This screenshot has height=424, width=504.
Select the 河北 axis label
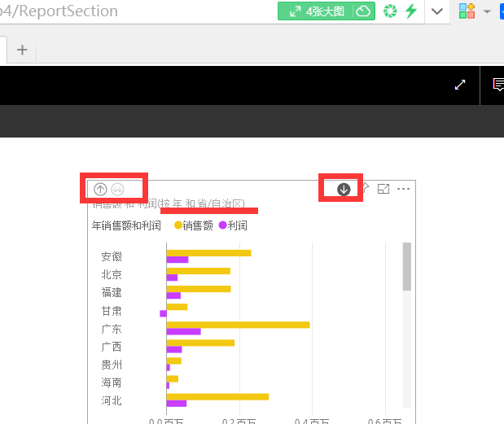[112, 400]
